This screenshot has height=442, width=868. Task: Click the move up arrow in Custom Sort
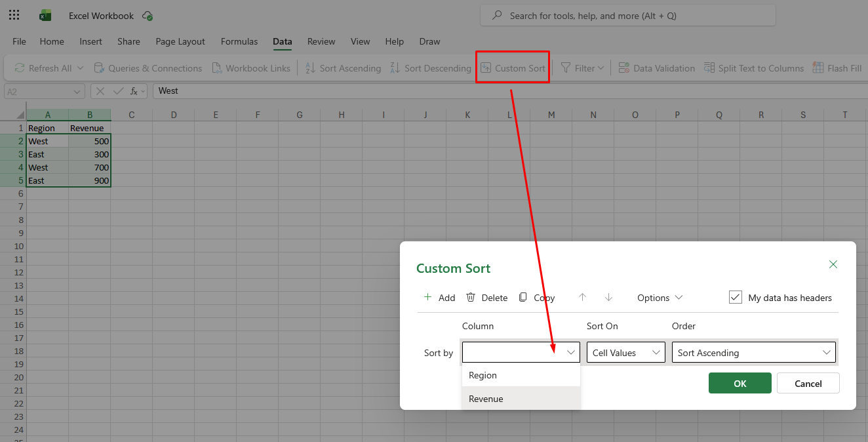(x=582, y=297)
